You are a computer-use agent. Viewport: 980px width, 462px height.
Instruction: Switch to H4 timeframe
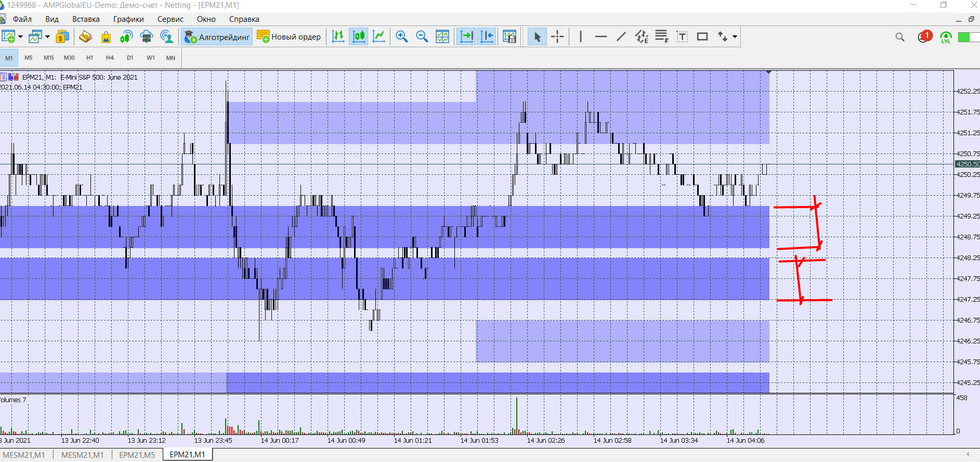click(x=110, y=58)
